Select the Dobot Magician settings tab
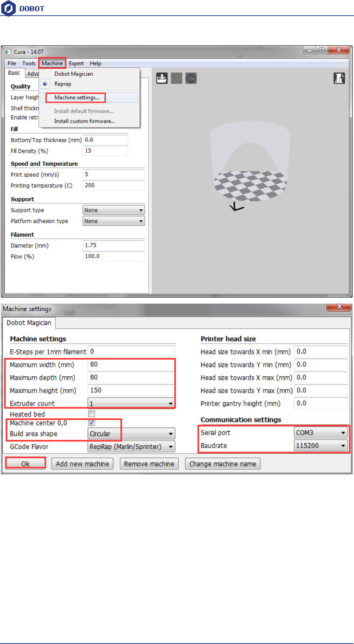This screenshot has height=644, width=354. coord(29,323)
